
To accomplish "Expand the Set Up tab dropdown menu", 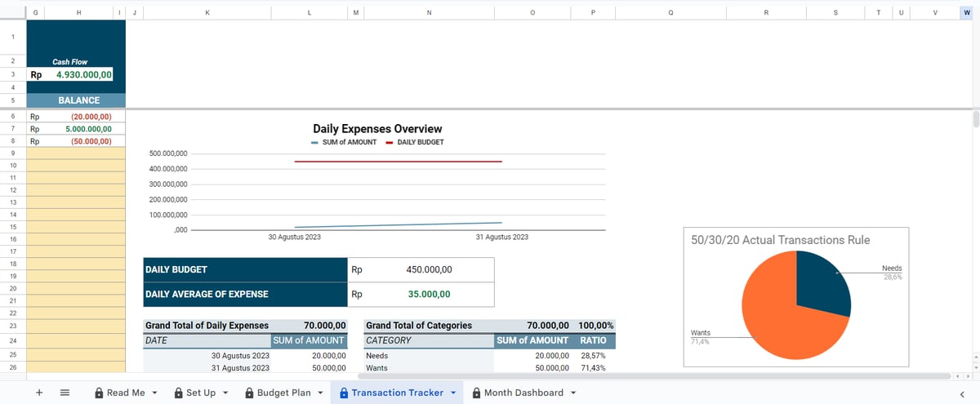I will (225, 393).
